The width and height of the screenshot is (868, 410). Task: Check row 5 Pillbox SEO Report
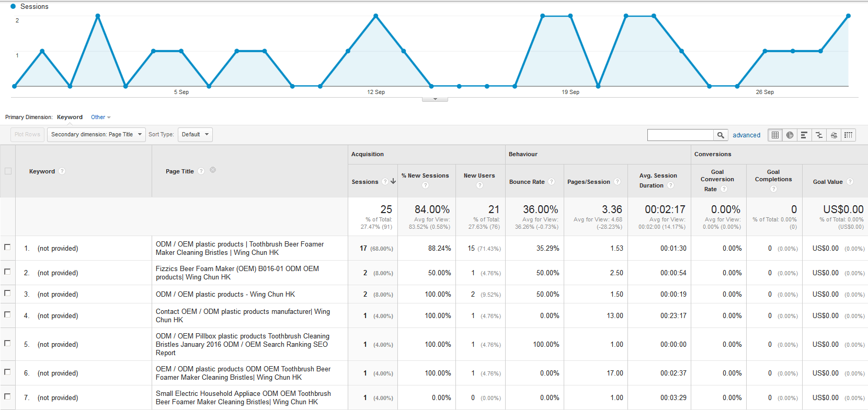pos(7,343)
